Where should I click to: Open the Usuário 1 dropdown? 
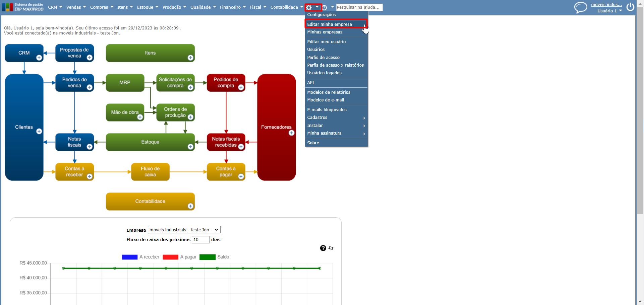609,11
